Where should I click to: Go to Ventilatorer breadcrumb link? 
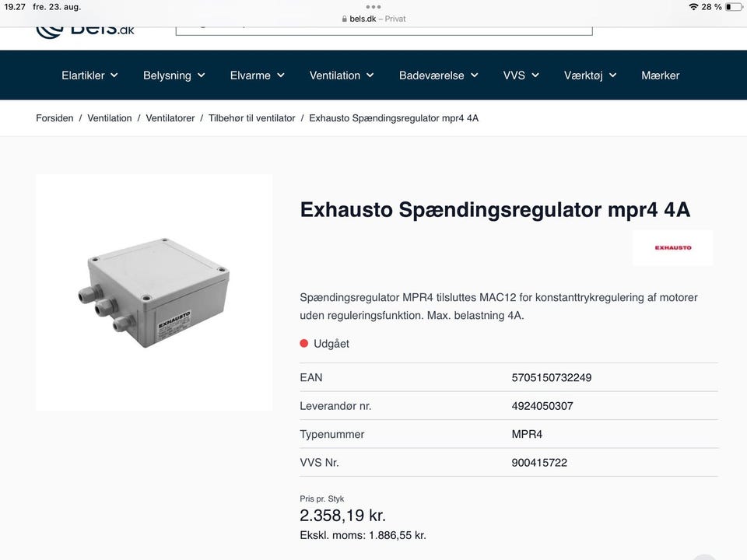click(x=170, y=118)
